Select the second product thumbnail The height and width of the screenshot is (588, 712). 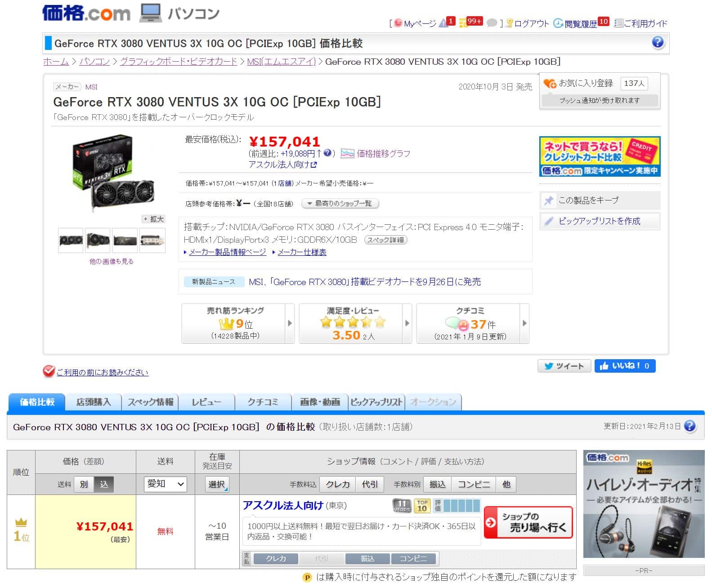pyautogui.click(x=98, y=241)
